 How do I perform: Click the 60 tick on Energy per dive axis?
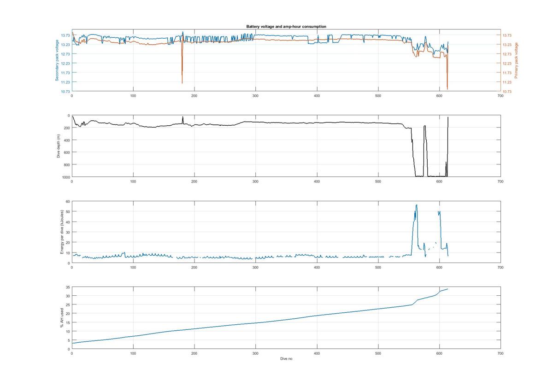[68, 201]
